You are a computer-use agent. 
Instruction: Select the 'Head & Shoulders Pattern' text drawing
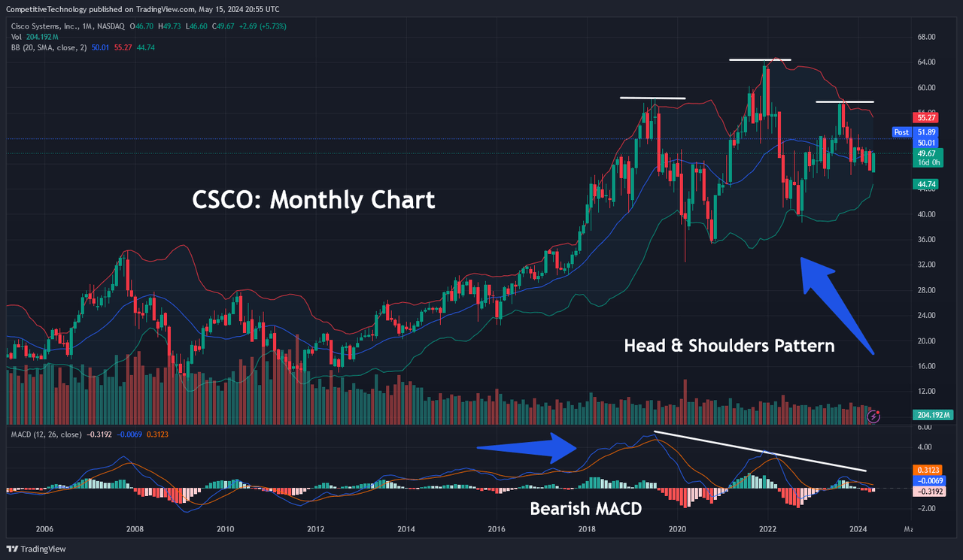pos(729,346)
